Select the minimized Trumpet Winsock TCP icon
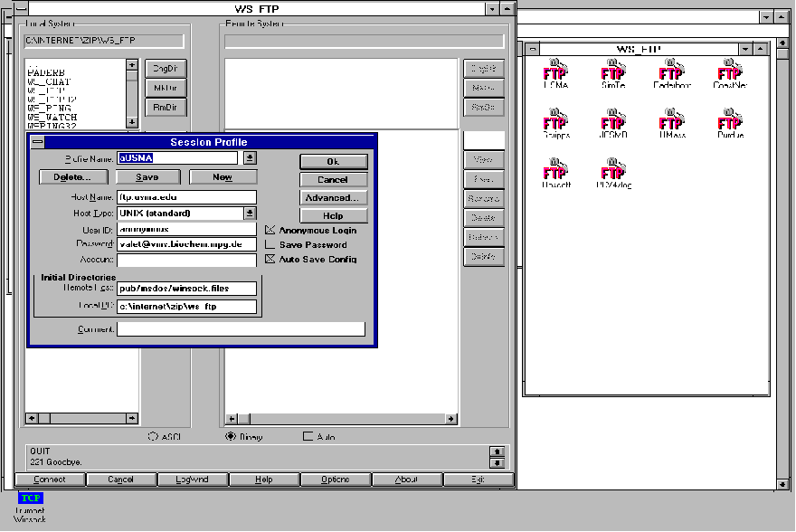 click(x=30, y=507)
